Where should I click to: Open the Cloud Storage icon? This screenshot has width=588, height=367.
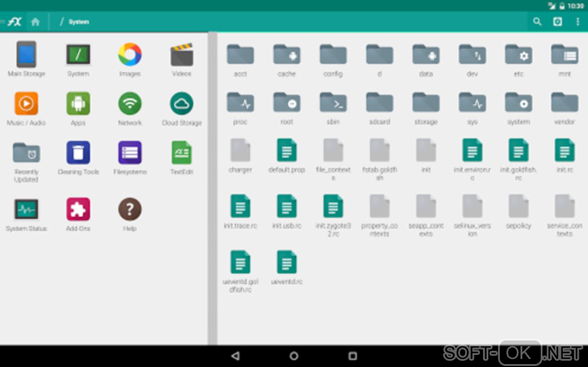(x=182, y=104)
